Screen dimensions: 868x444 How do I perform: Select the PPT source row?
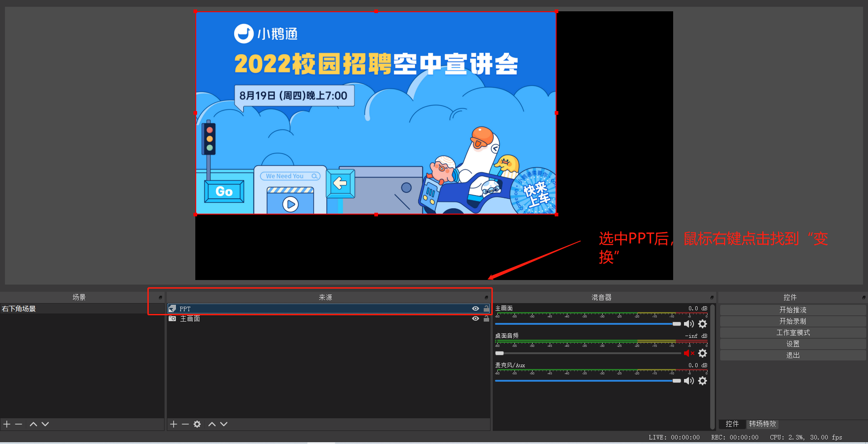click(x=329, y=308)
